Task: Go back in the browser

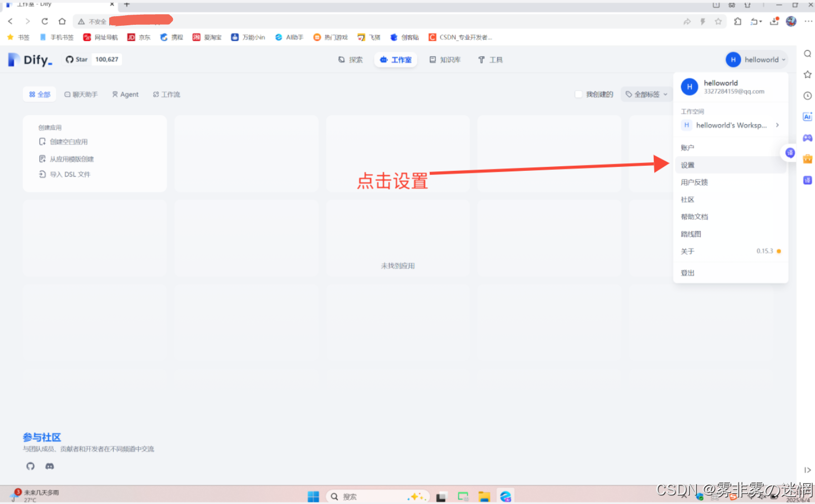Action: pyautogui.click(x=10, y=21)
